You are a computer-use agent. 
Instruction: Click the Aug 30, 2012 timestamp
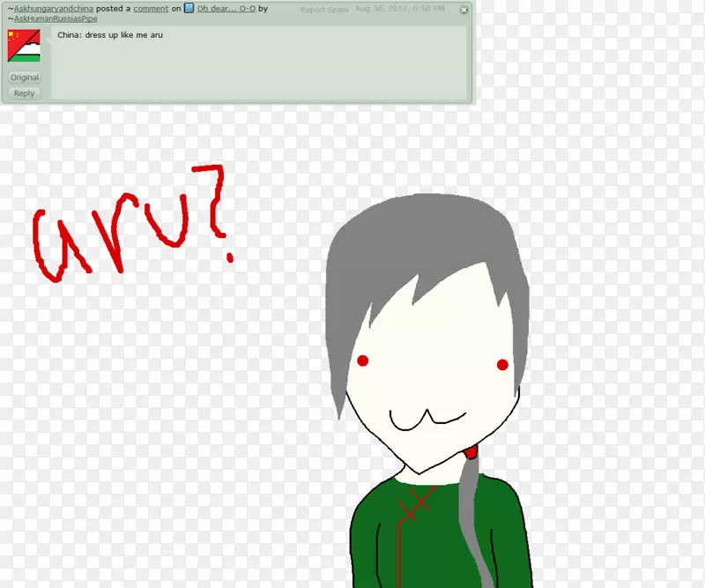click(399, 9)
